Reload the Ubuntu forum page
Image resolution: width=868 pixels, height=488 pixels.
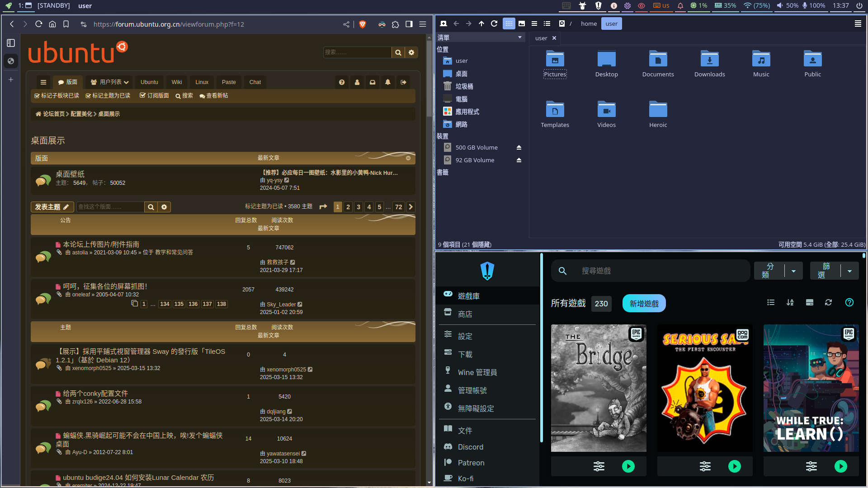click(39, 24)
